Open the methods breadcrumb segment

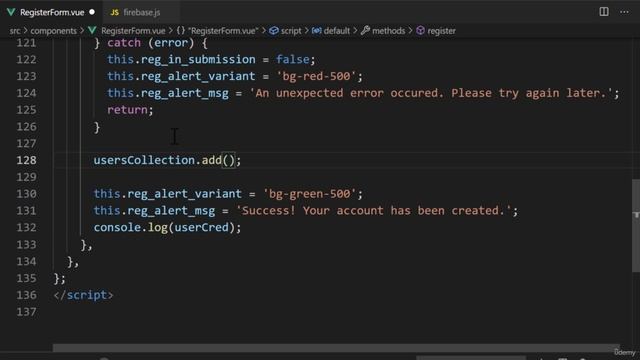point(388,31)
